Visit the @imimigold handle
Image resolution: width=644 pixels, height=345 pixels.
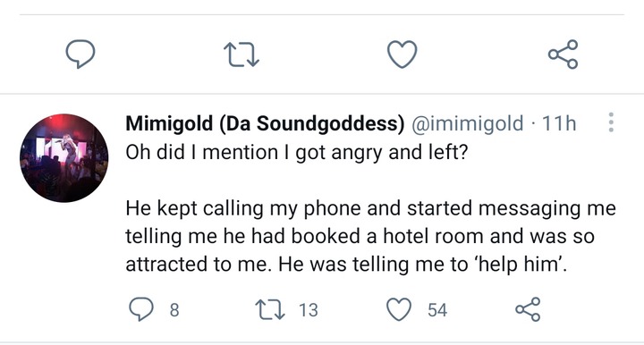[x=468, y=123]
